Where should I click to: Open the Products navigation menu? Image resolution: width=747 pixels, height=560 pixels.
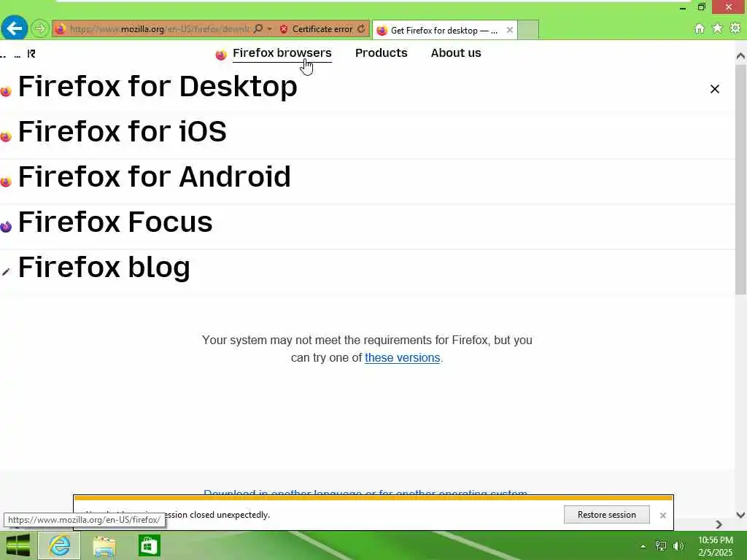click(x=381, y=52)
